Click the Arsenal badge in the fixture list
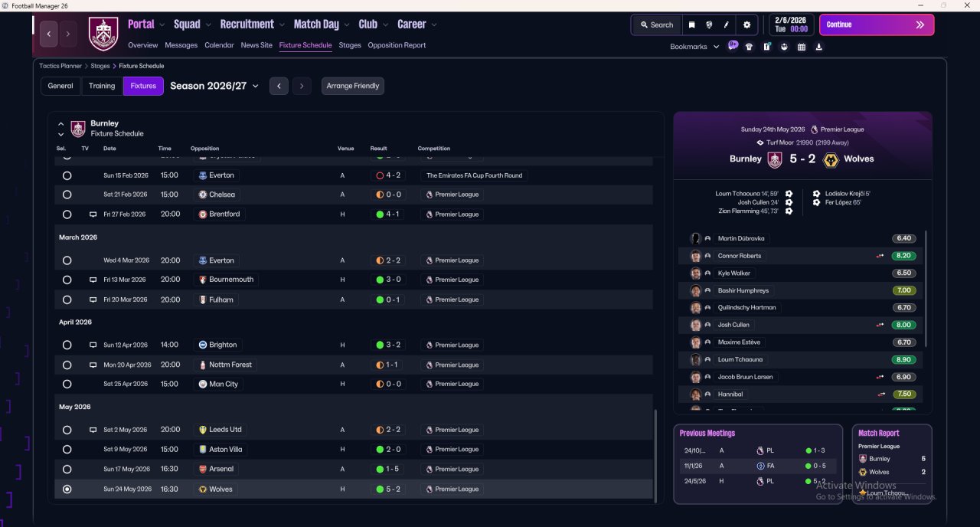The width and height of the screenshot is (980, 527). pyautogui.click(x=202, y=469)
